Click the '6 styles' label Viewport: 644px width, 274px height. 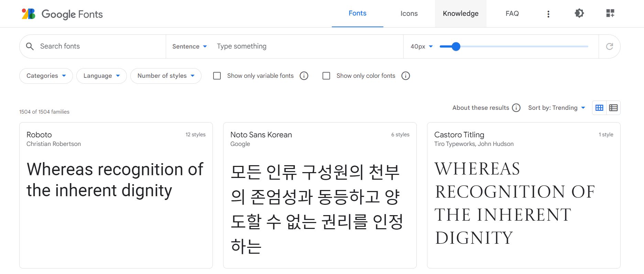(400, 135)
